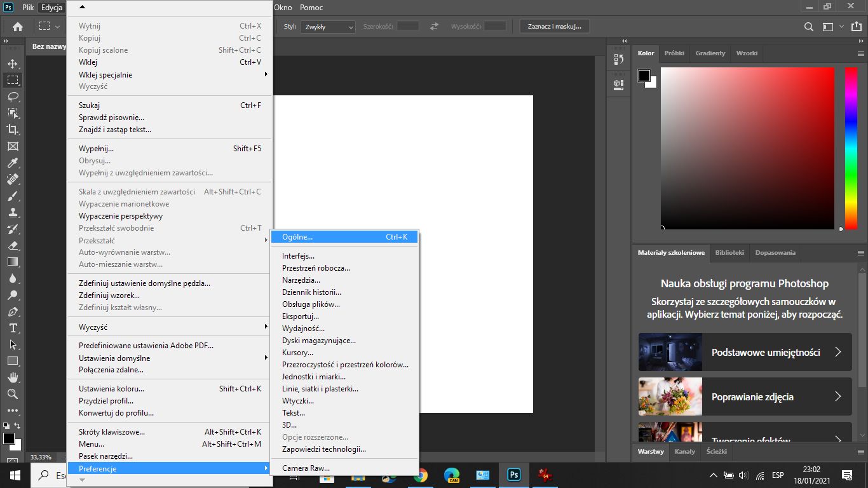Select the Spot Healing Brush tool
This screenshot has height=488, width=868.
pyautogui.click(x=12, y=179)
